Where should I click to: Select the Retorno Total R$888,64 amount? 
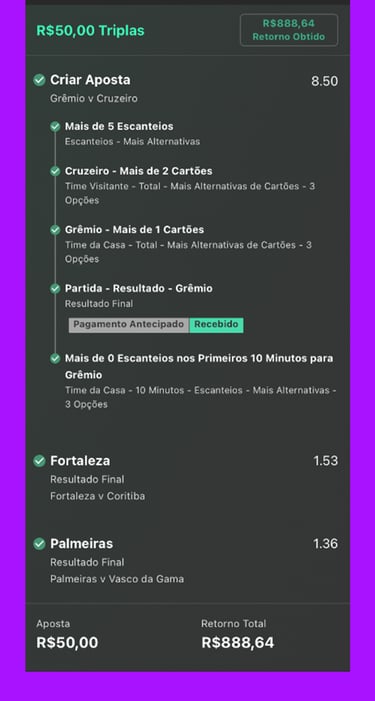click(237, 643)
